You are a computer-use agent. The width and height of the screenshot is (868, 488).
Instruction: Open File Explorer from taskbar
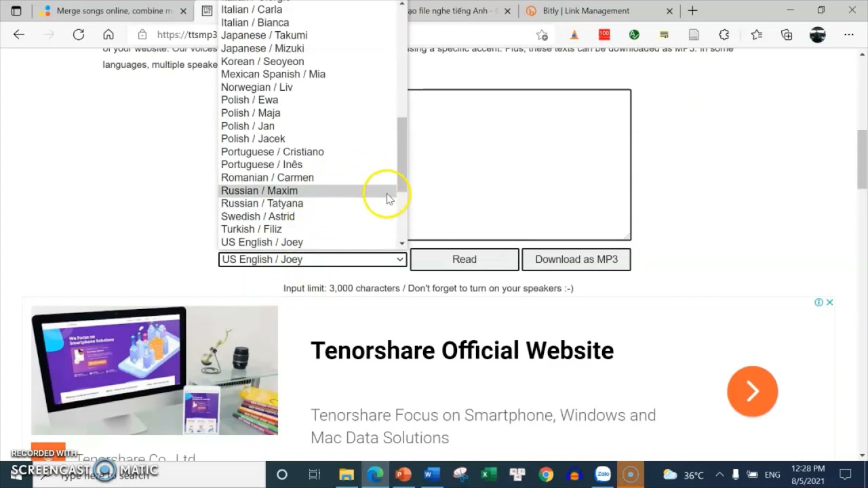[347, 474]
